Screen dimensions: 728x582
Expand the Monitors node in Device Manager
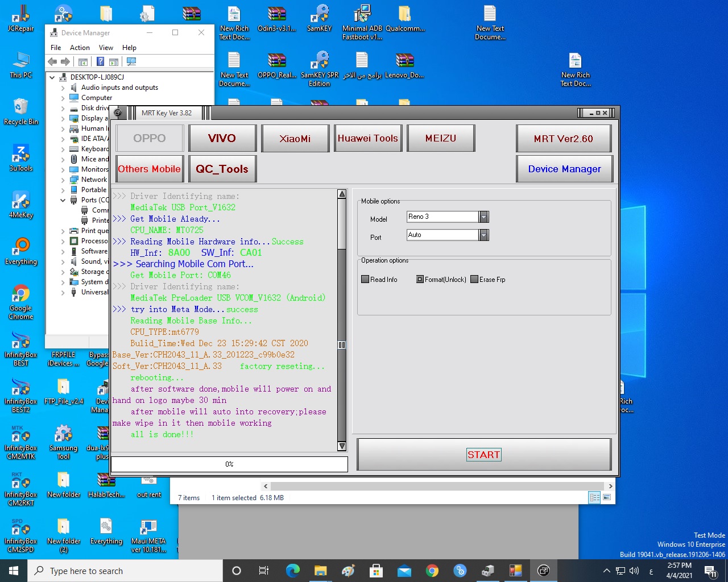pyautogui.click(x=63, y=169)
